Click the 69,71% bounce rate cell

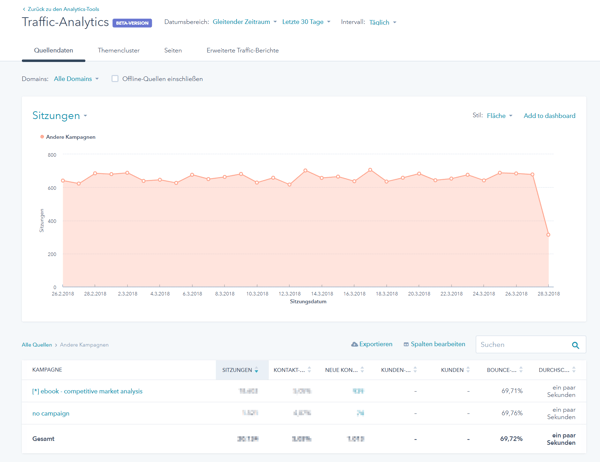click(512, 391)
